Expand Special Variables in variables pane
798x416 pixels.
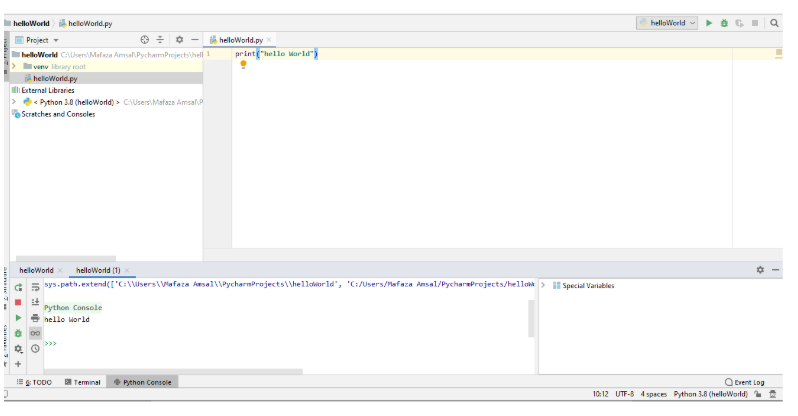(x=543, y=285)
